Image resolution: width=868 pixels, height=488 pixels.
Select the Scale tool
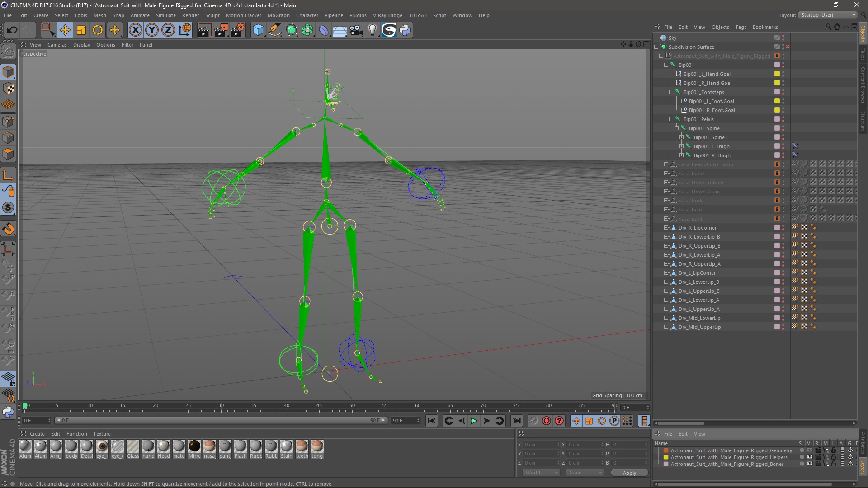pyautogui.click(x=81, y=30)
